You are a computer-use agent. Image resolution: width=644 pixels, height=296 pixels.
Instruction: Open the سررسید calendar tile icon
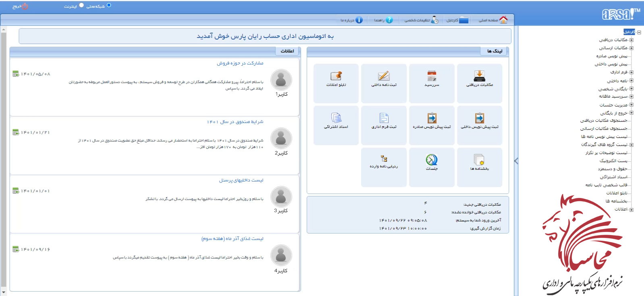click(432, 76)
